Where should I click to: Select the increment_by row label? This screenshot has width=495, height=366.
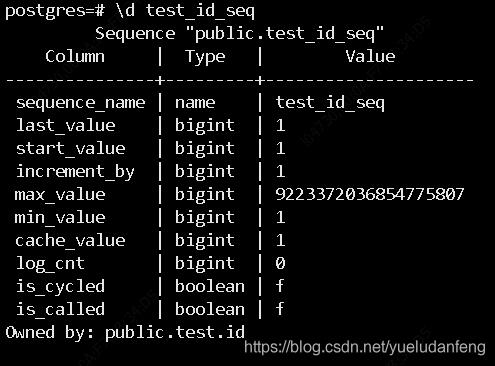[x=75, y=172]
